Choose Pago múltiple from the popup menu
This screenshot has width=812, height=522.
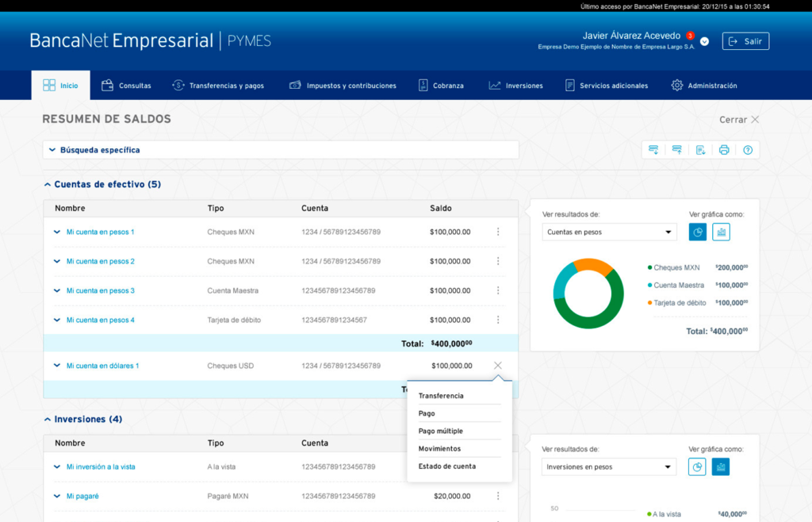click(441, 431)
